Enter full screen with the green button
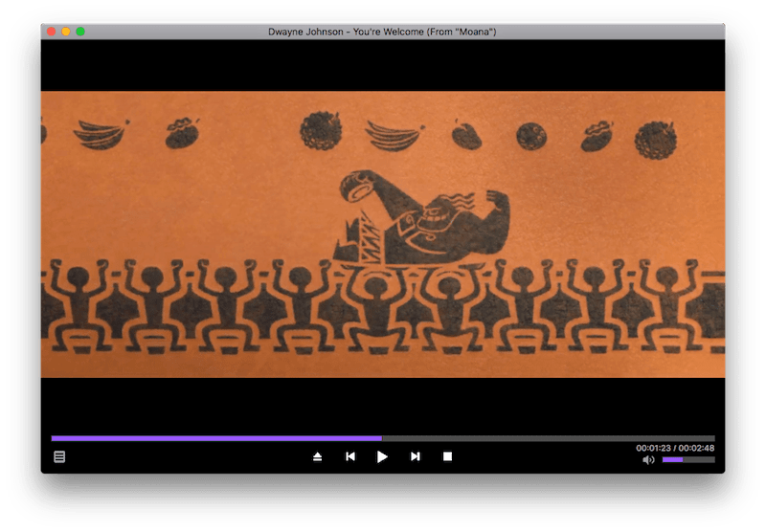 tap(80, 32)
